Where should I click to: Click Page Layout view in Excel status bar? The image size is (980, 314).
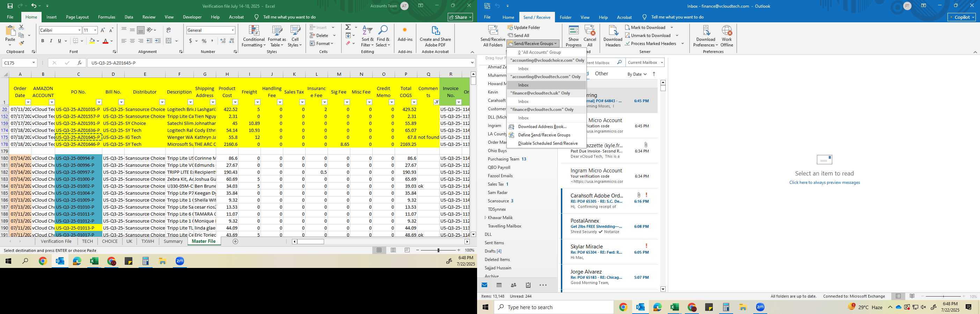click(x=393, y=250)
